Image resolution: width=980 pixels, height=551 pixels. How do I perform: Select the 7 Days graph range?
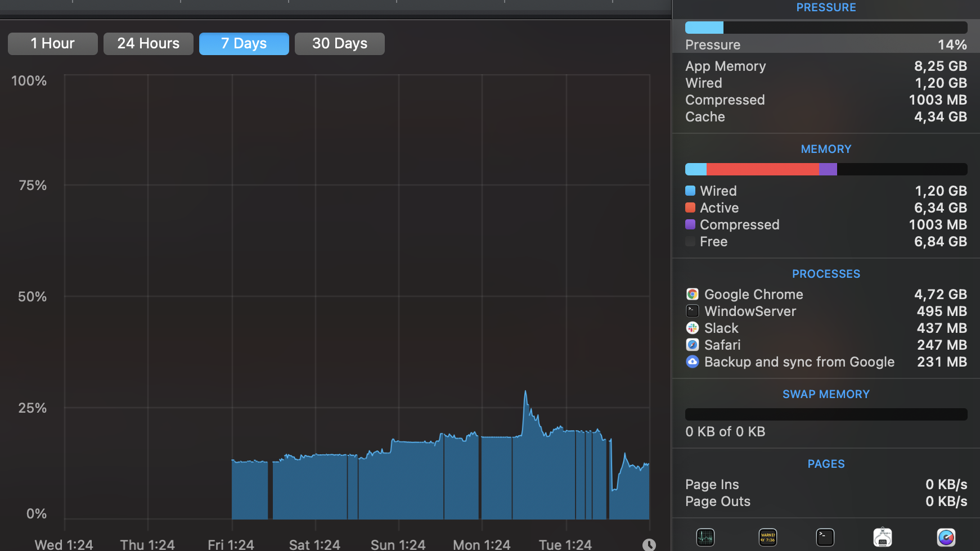(x=244, y=43)
